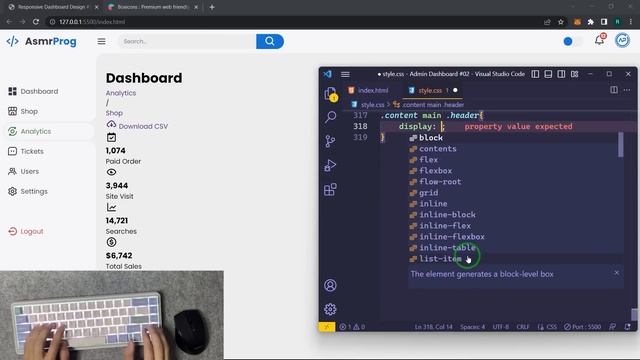640x360 pixels.
Task: Open profile avatar in dashboard navbar
Action: pyautogui.click(x=622, y=40)
